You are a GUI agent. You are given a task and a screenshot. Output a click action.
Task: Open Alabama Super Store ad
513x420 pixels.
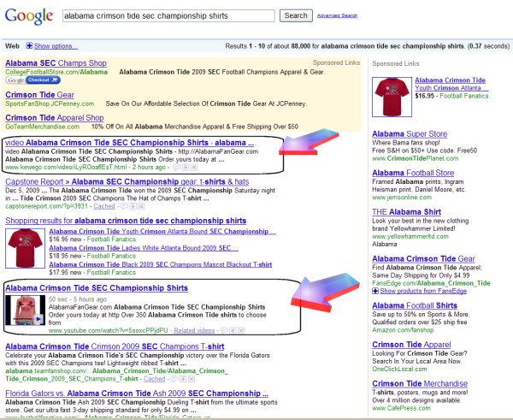pyautogui.click(x=410, y=134)
